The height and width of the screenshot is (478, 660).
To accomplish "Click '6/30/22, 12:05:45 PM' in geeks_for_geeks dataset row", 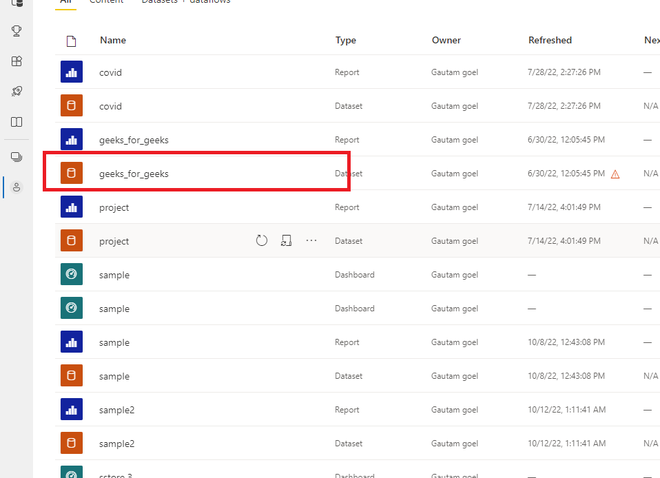I will pos(566,173).
